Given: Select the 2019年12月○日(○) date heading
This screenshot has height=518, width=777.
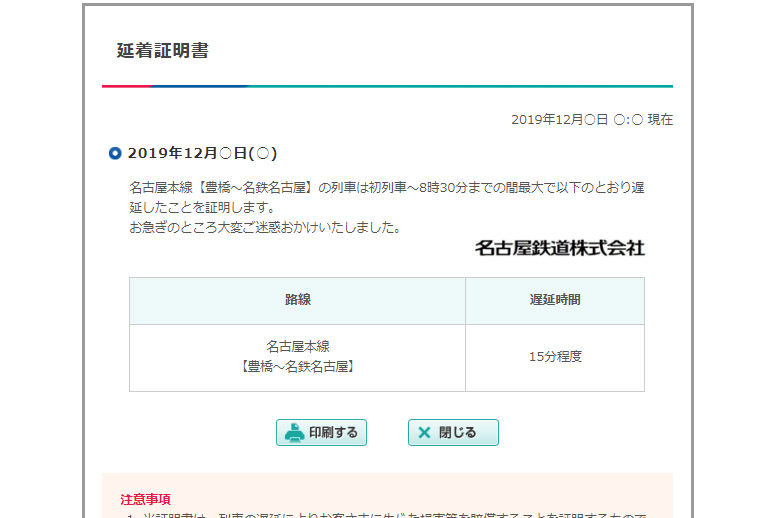Looking at the screenshot, I should (x=202, y=153).
